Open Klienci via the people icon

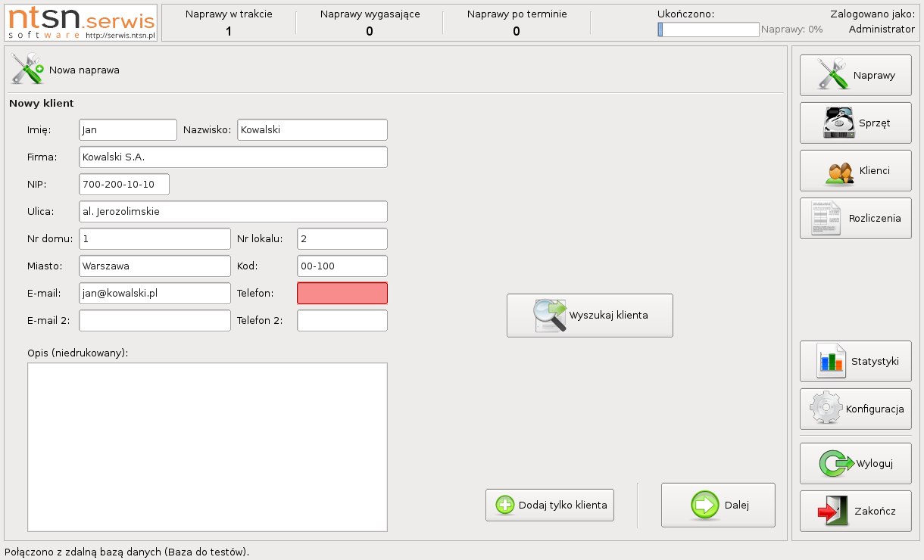[839, 171]
